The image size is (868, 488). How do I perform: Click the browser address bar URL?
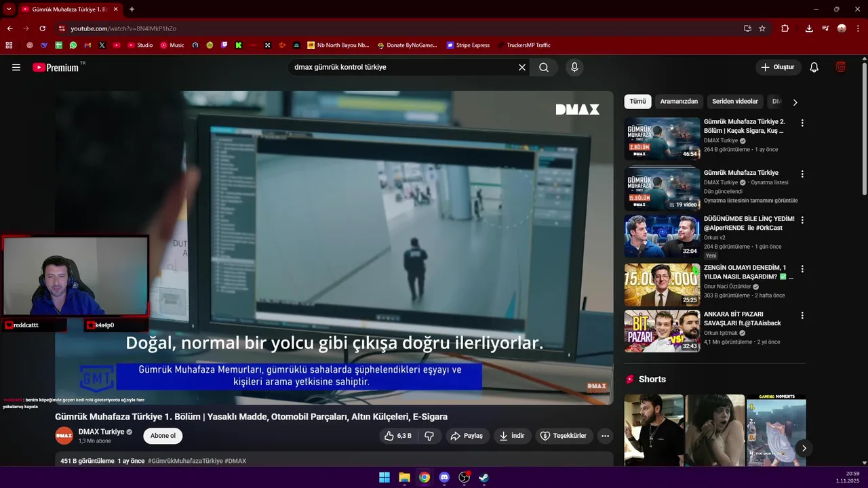click(123, 28)
